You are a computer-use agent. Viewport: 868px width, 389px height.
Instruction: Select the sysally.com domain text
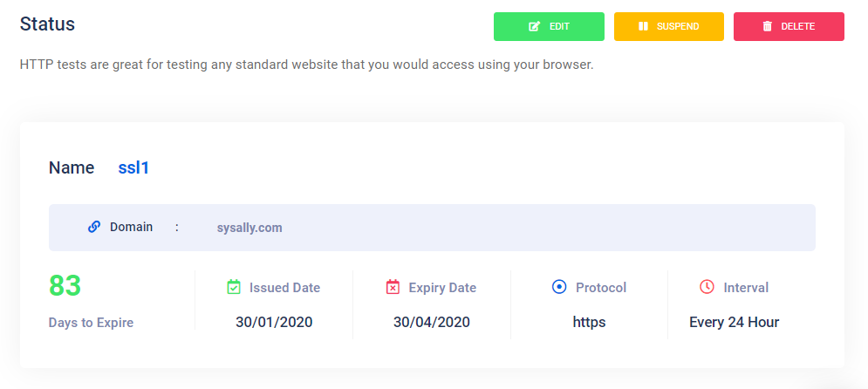(x=249, y=228)
